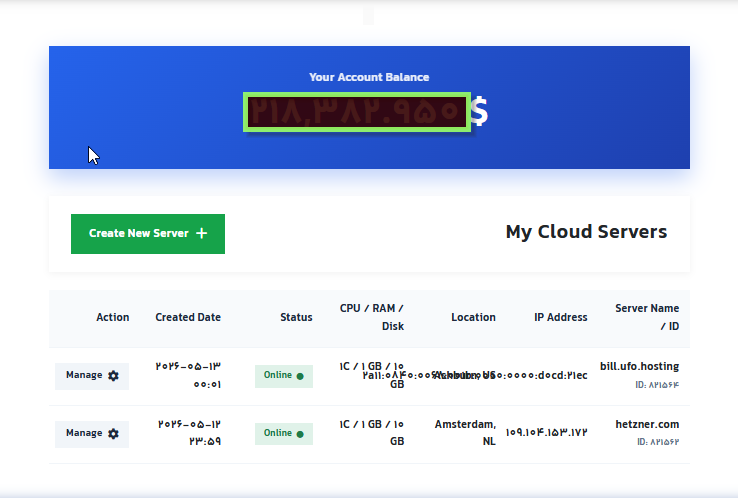
Task: Click the IP Address column header
Action: [x=561, y=317]
